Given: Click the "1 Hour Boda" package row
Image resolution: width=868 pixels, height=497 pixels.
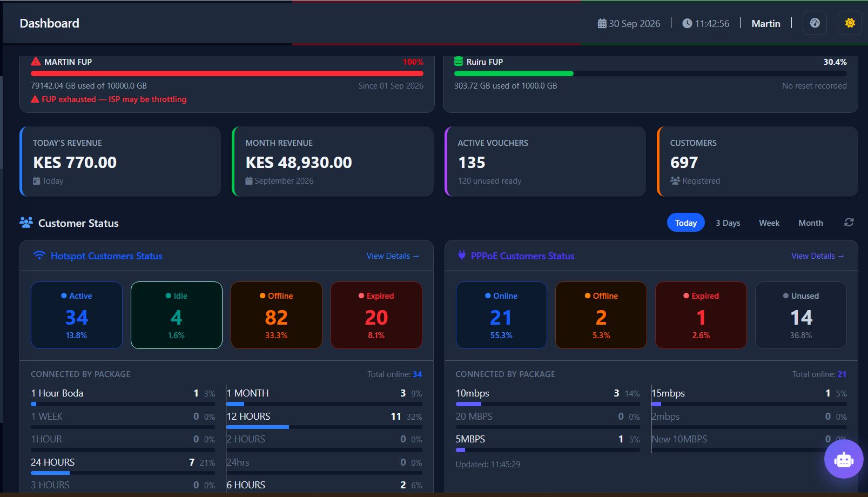Looking at the screenshot, I should coord(123,397).
